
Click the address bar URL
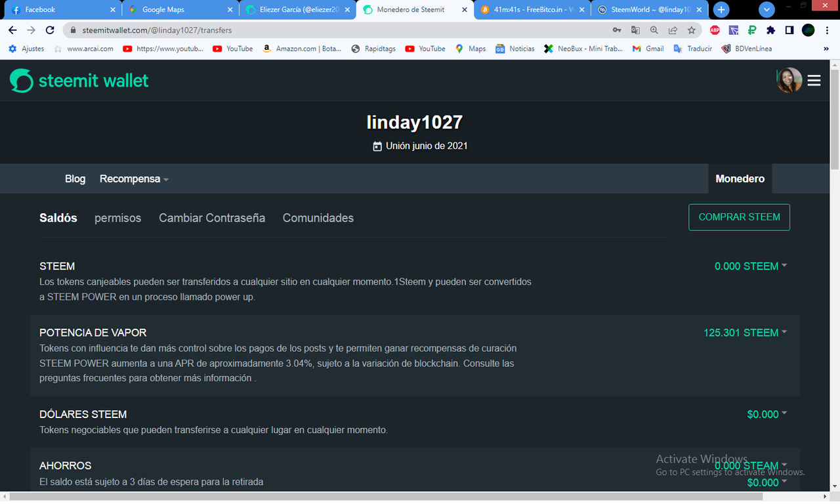[157, 30]
